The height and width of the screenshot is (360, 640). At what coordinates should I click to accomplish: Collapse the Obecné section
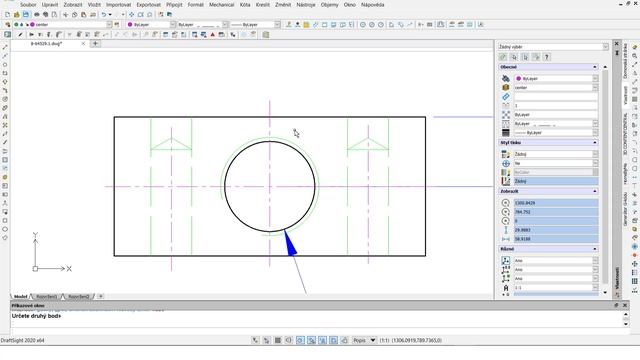click(595, 67)
